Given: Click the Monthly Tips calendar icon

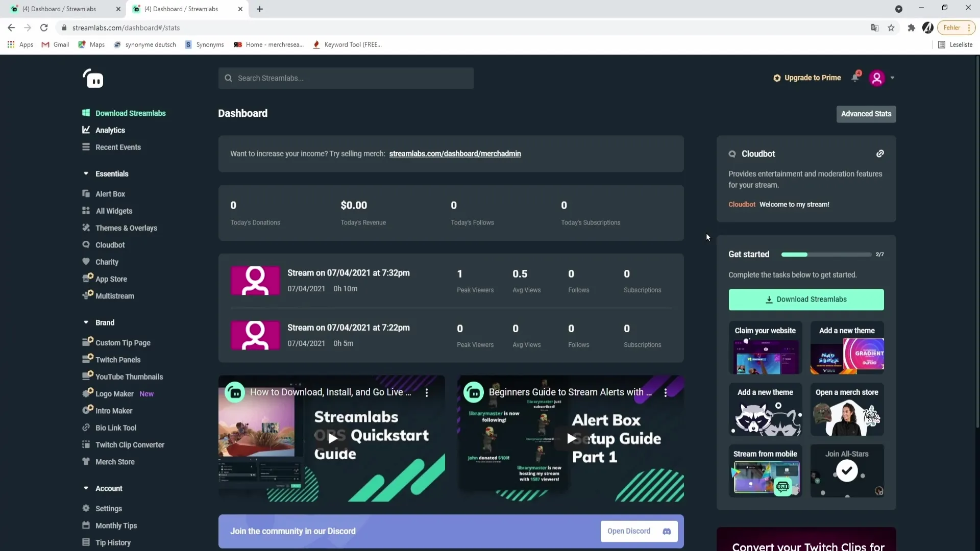Looking at the screenshot, I should pyautogui.click(x=86, y=525).
